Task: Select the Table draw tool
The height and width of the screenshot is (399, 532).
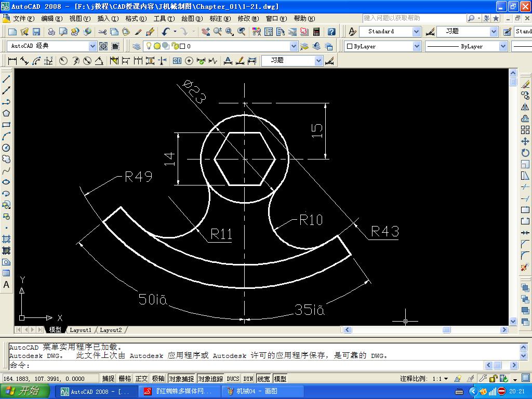Action: pos(6,273)
